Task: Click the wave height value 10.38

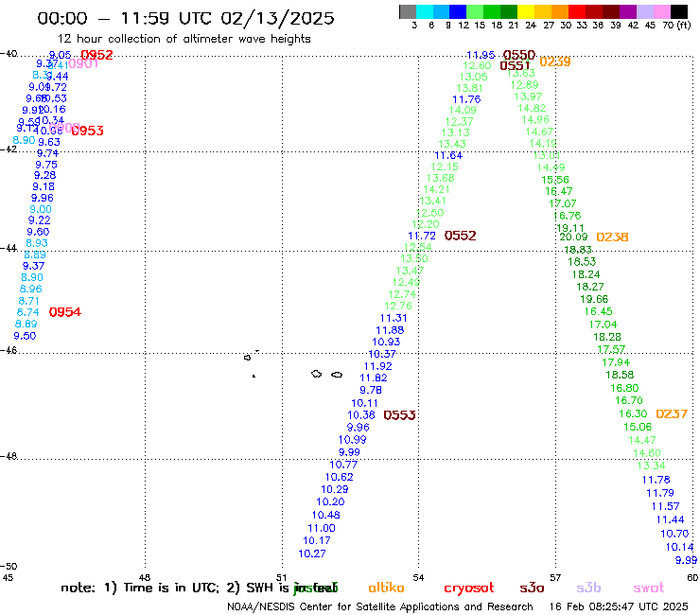Action: [x=361, y=415]
